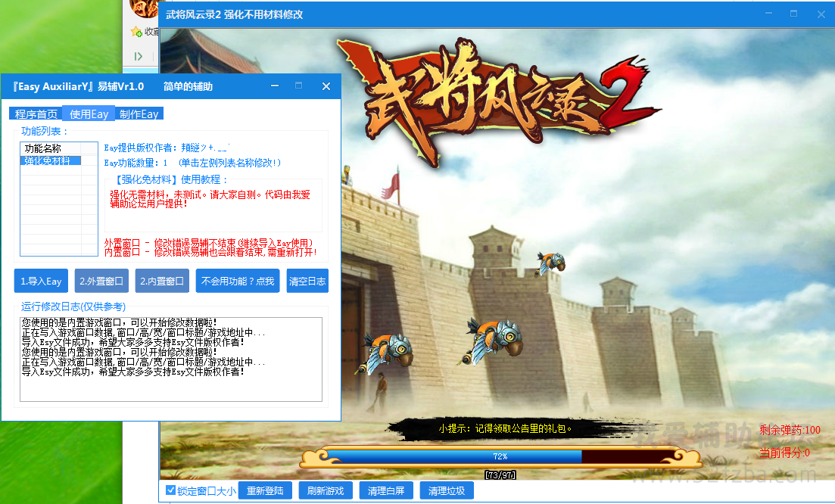This screenshot has height=504, width=835.
Task: Click the 2.外置窗口 button
Action: 101,281
